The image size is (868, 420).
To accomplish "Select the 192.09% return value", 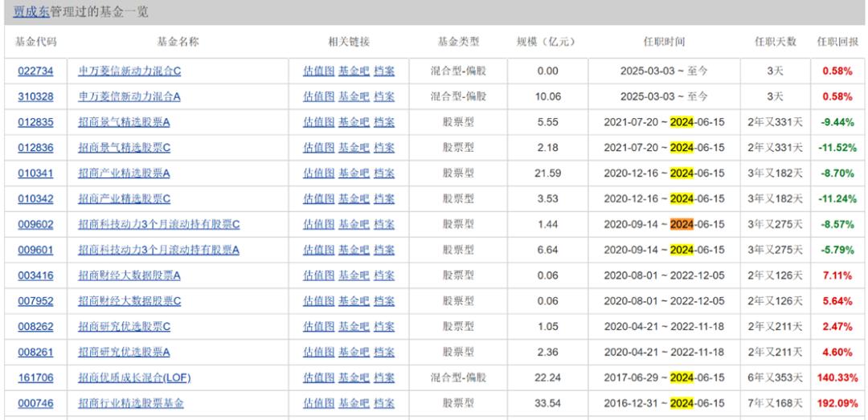I will 837,403.
